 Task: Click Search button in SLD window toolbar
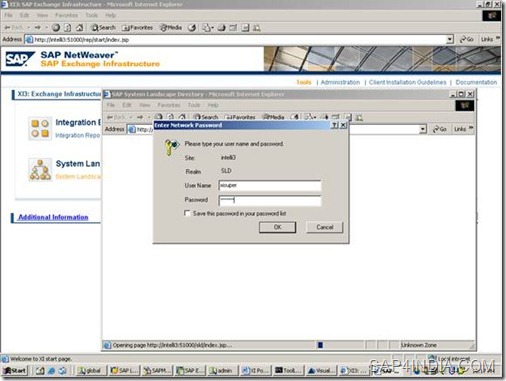[206, 117]
